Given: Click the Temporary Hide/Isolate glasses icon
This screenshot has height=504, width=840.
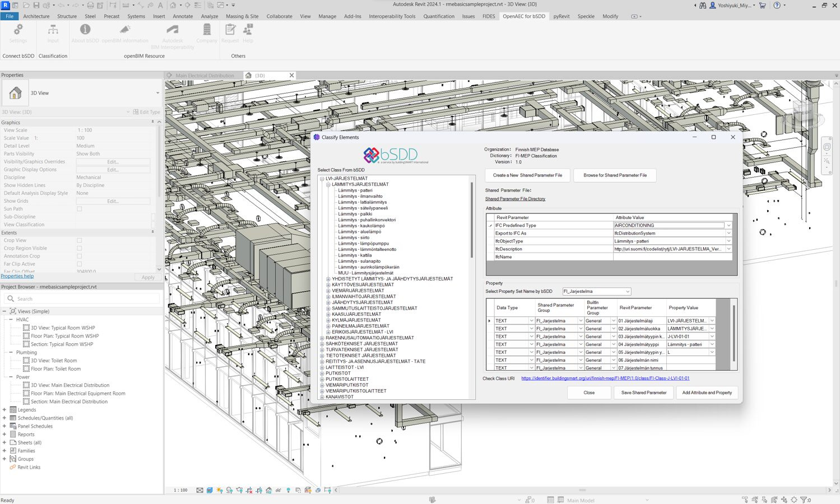Looking at the screenshot, I should point(279,490).
